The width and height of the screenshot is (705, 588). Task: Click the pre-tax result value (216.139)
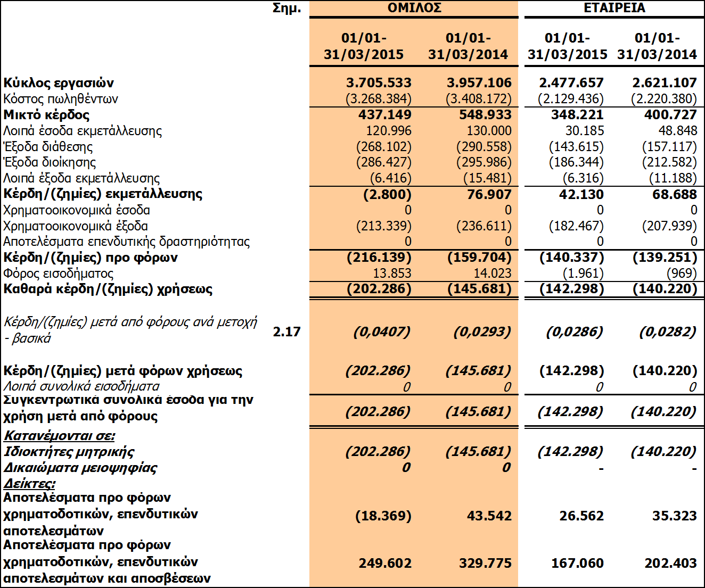click(x=379, y=258)
